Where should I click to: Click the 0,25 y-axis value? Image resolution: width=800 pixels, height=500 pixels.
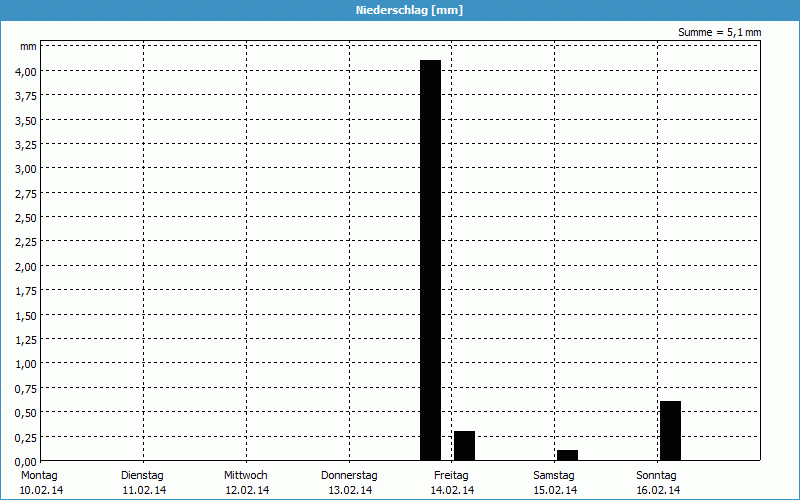[26, 438]
